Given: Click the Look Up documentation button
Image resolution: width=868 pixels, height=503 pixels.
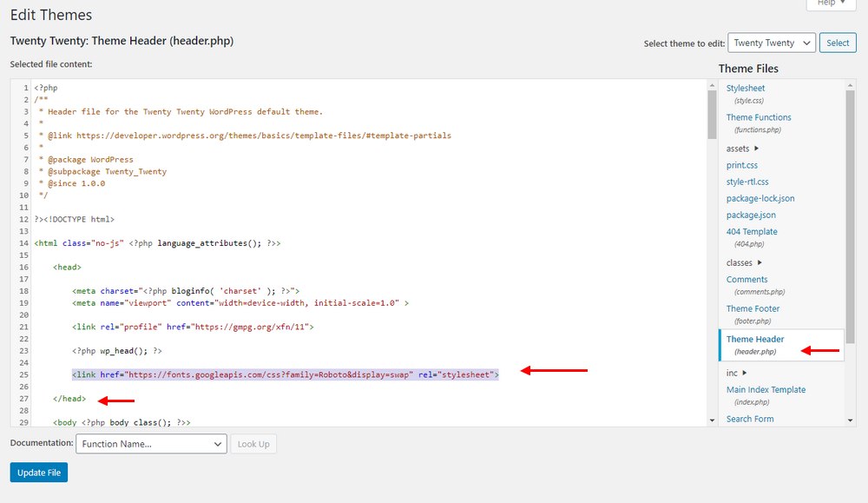Looking at the screenshot, I should pos(253,444).
